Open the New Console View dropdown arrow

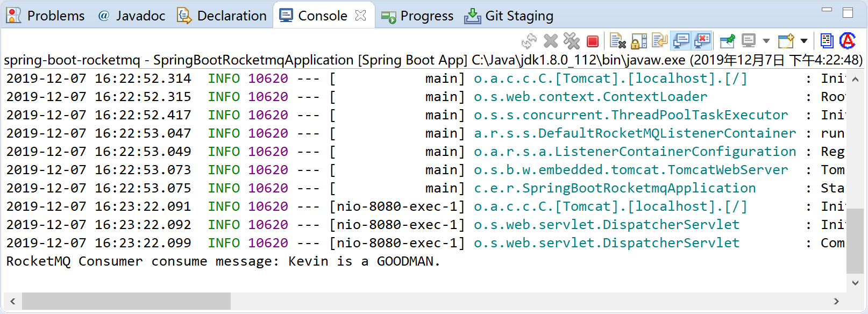(804, 41)
